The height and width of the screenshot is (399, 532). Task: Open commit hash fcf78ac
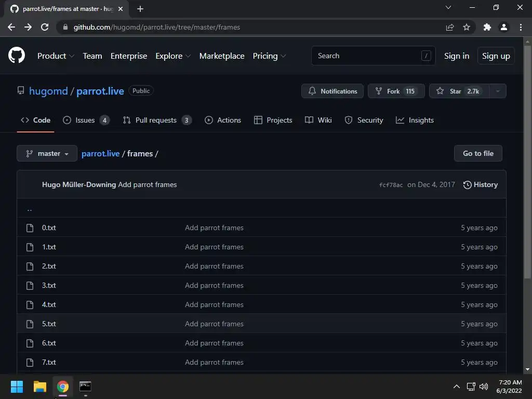point(391,185)
